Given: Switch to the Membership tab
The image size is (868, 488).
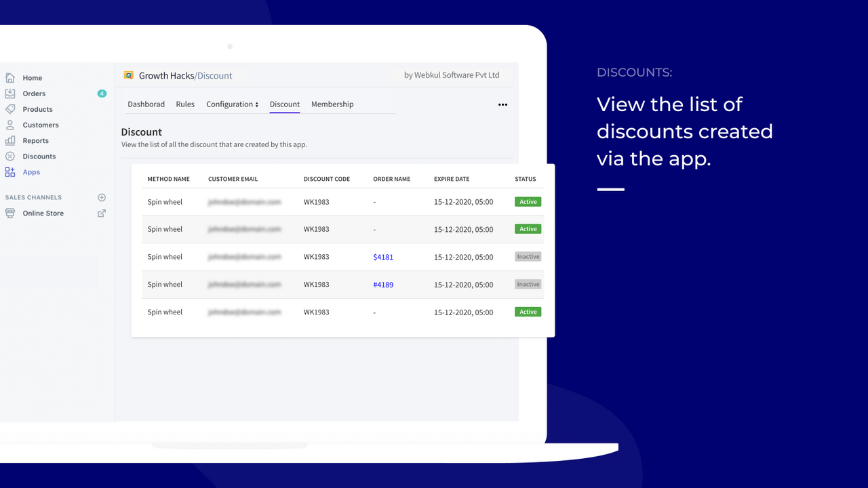Looking at the screenshot, I should 332,104.
